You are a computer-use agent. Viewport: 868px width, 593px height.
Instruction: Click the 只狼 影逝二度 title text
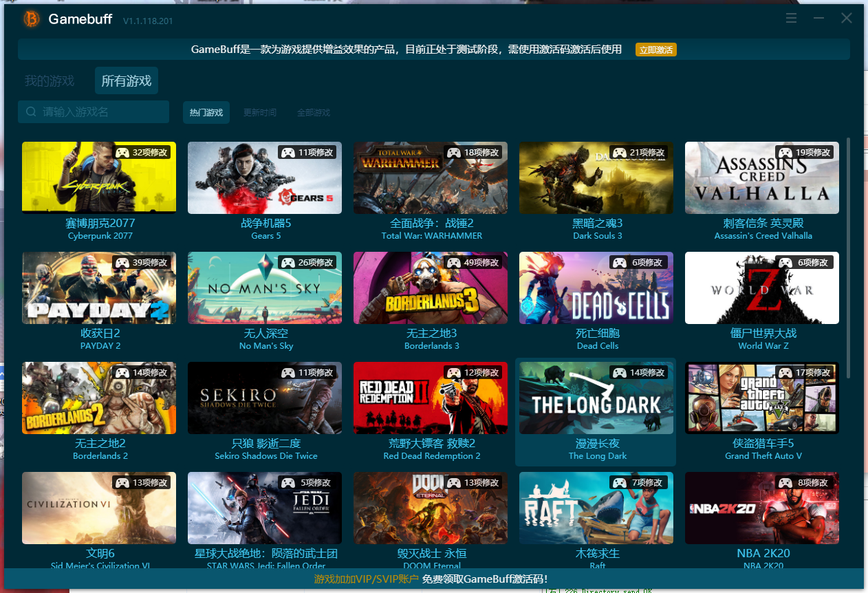[266, 443]
